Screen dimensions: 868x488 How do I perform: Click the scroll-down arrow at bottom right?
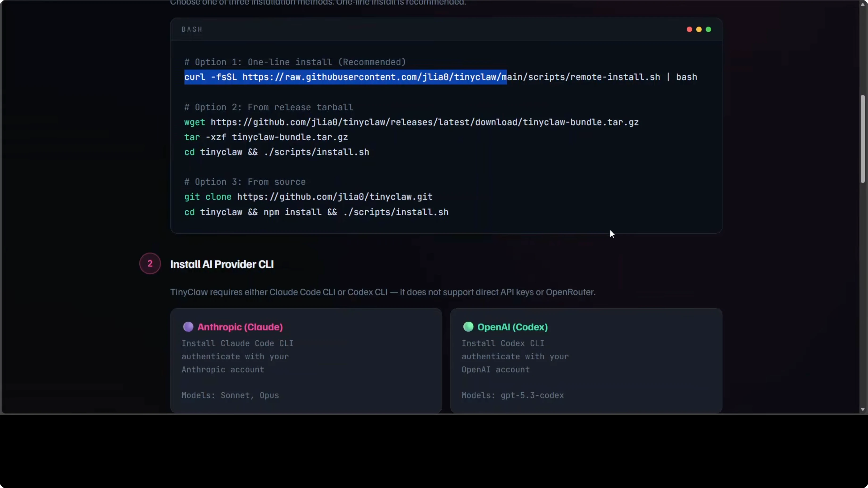pyautogui.click(x=863, y=410)
